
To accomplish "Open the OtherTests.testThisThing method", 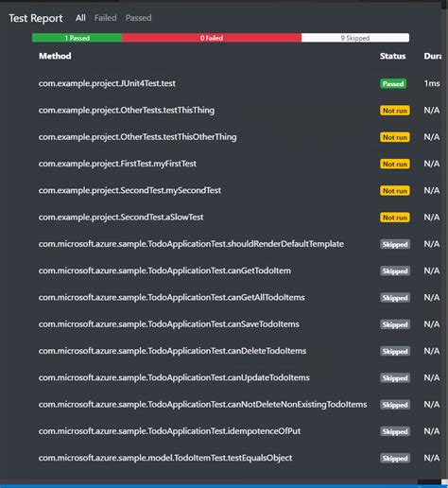I will click(x=127, y=111).
